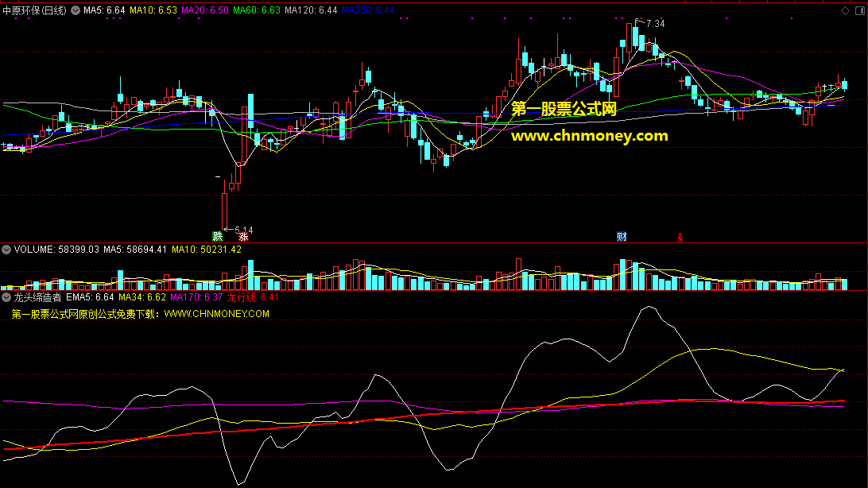Click the EMA5: 6.64 indicator value

90,297
